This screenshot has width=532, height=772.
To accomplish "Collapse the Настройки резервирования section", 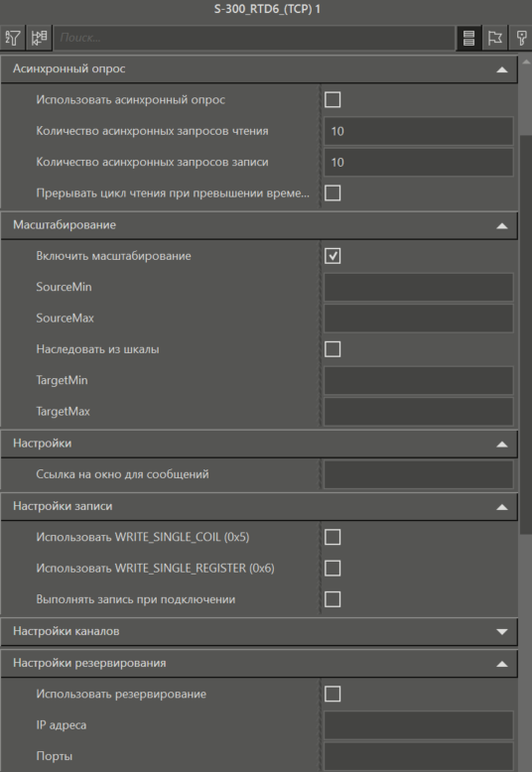I will 502,664.
